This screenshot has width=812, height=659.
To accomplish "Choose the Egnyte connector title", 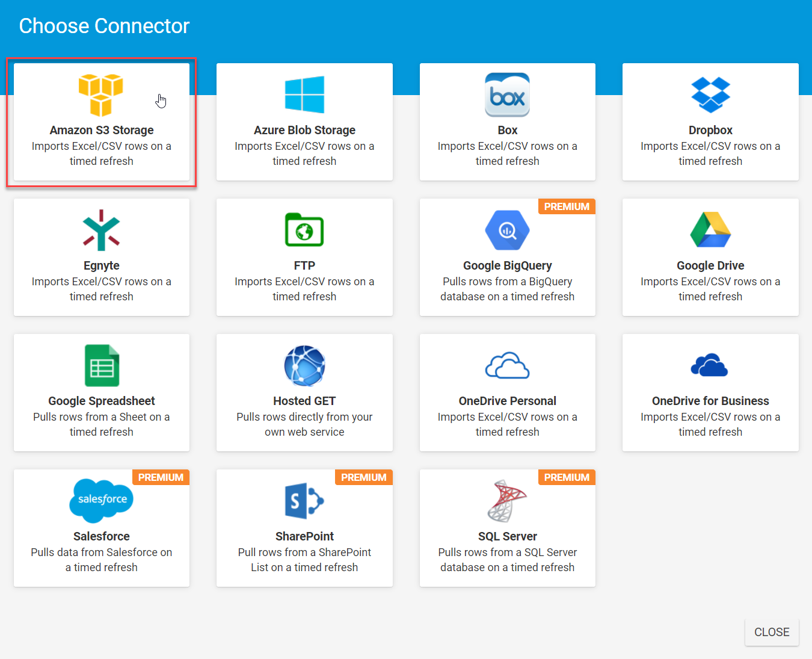I will (x=102, y=265).
